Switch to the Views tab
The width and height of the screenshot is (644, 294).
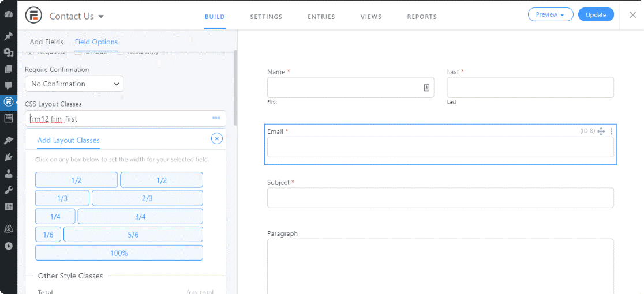pyautogui.click(x=371, y=17)
